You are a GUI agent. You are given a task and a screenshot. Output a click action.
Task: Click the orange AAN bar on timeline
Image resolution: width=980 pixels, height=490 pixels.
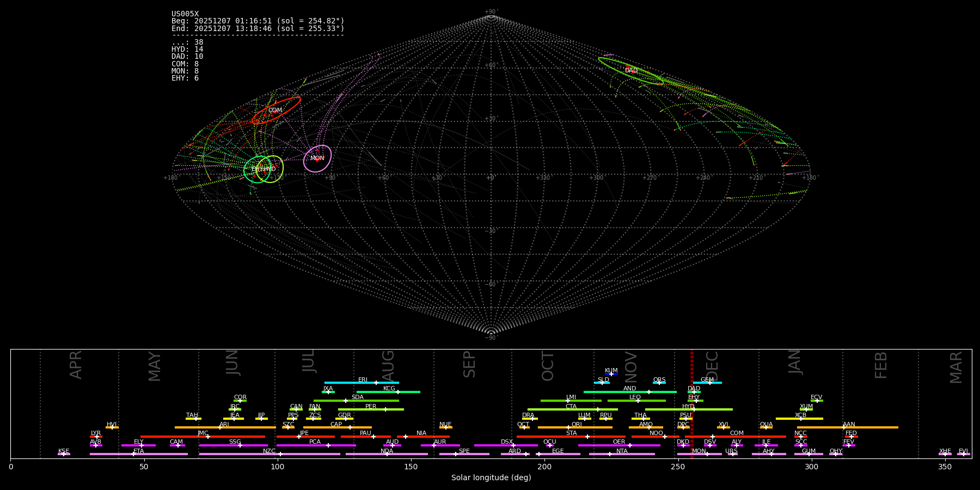848,427
